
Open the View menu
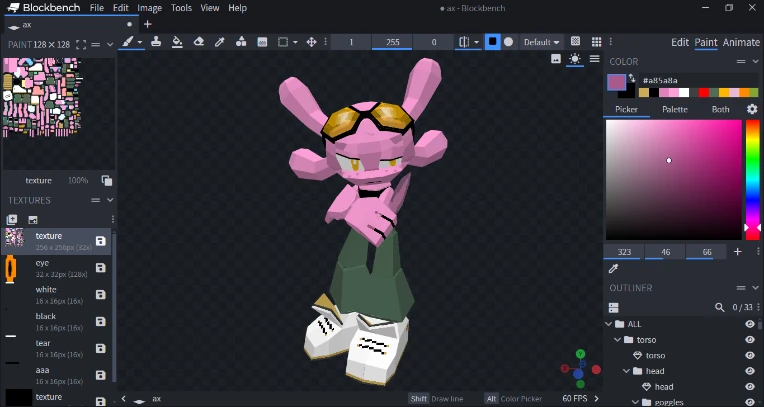point(210,8)
